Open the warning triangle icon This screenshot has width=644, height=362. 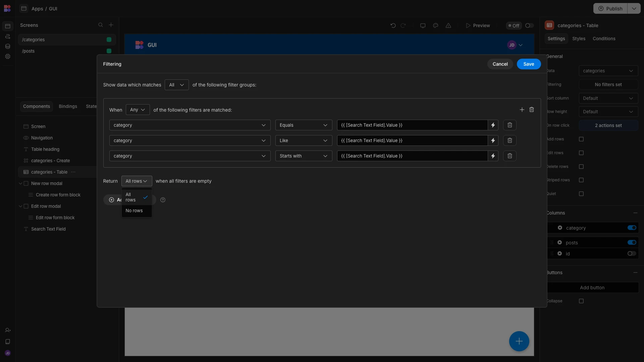448,25
